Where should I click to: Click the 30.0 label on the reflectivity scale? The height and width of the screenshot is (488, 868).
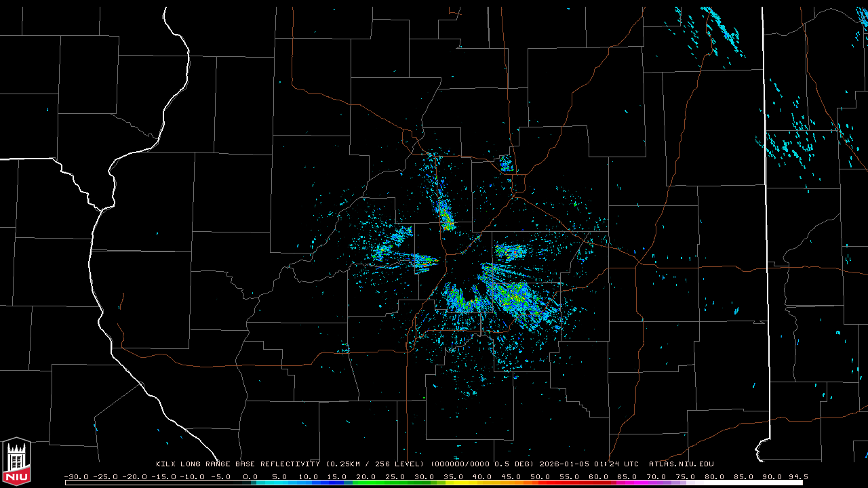click(425, 476)
